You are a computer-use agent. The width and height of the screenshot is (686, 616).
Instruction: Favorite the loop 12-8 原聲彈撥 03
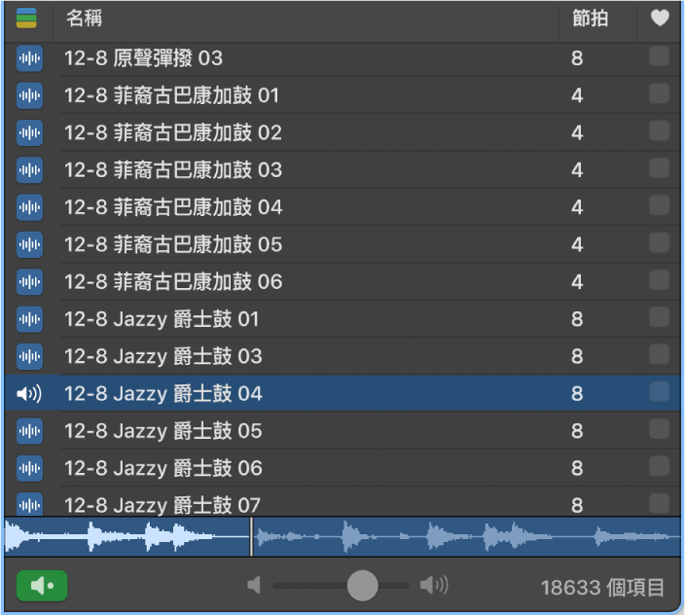coord(660,56)
